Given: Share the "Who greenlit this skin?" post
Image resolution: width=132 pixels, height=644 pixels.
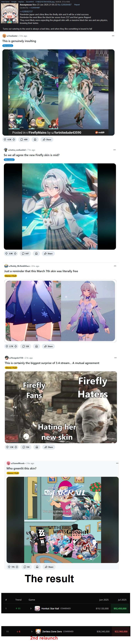Looking at the screenshot, I should pyautogui.click(x=49, y=567).
